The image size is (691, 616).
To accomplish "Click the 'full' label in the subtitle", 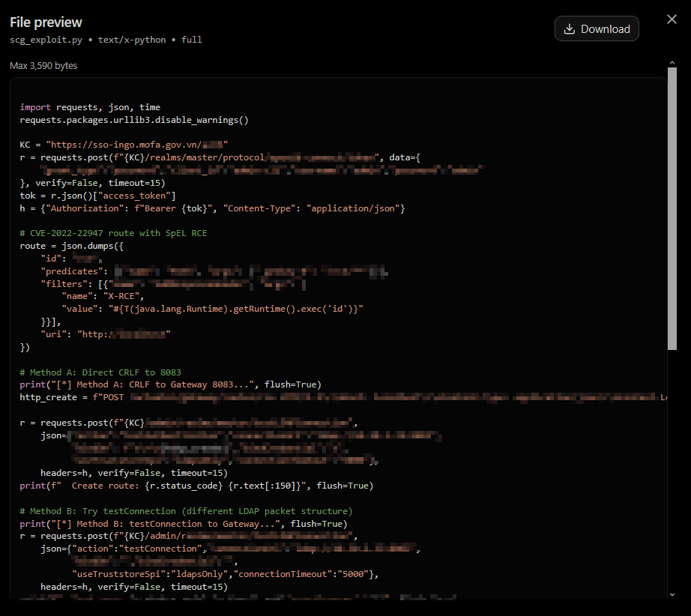I will point(192,40).
